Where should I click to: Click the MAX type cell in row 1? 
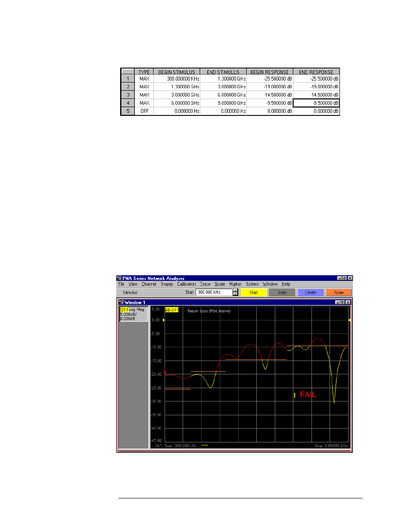pos(144,79)
